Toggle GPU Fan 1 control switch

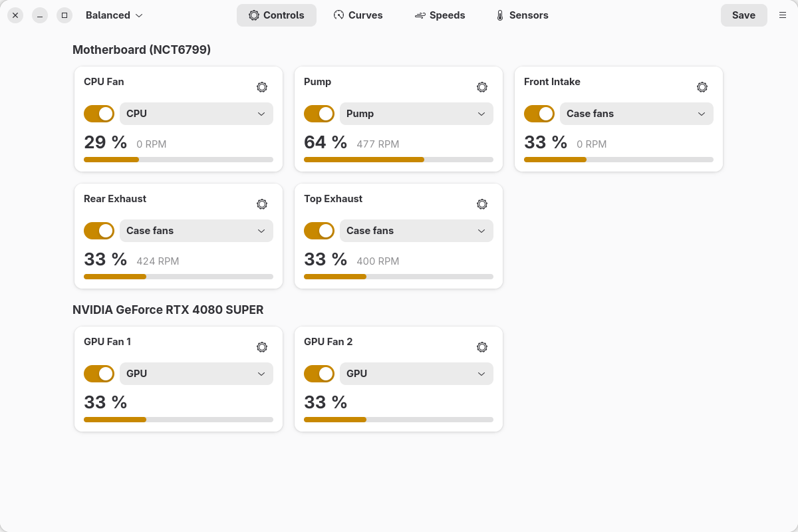[x=99, y=374]
